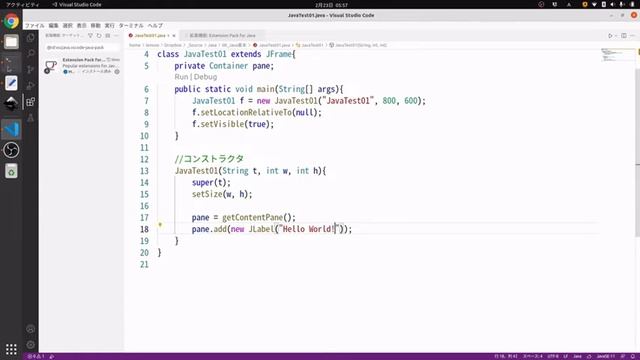Expand the run button dropdown arrow
The width and height of the screenshot is (640, 360).
click(x=616, y=36)
